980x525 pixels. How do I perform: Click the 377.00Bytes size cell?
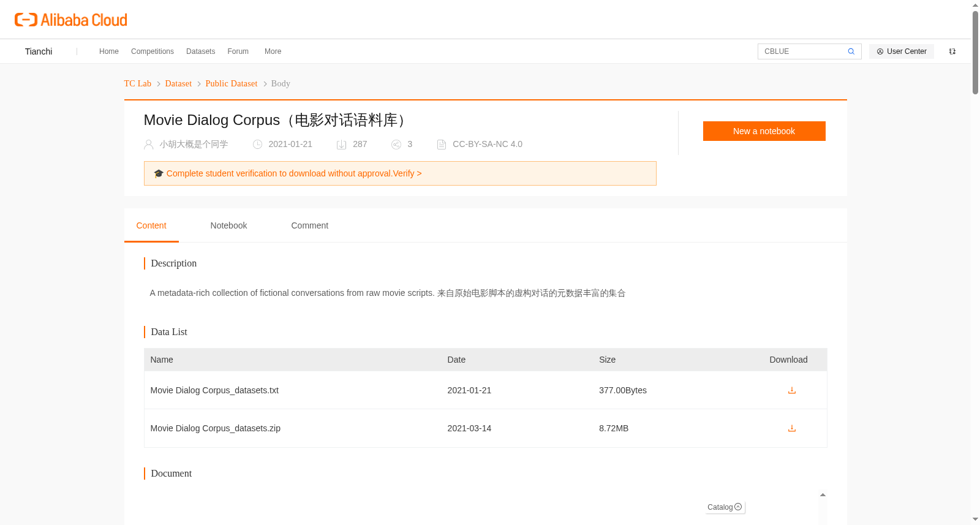pyautogui.click(x=623, y=390)
